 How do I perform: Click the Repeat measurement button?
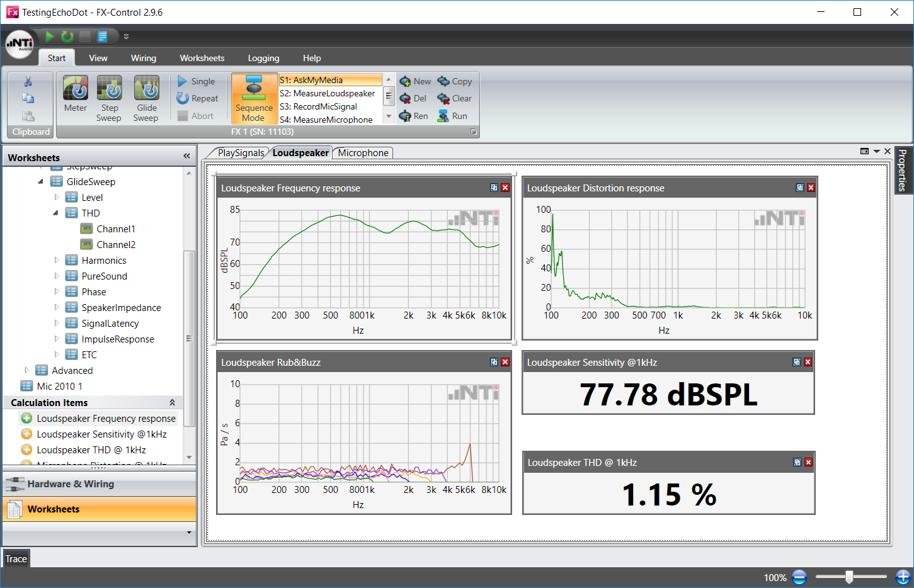197,98
